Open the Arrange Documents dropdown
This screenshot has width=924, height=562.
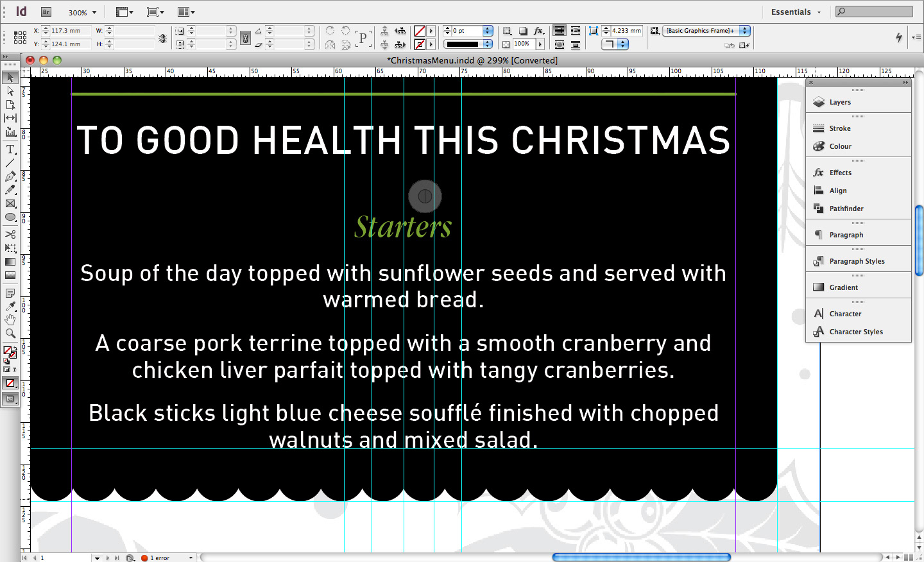click(x=186, y=12)
